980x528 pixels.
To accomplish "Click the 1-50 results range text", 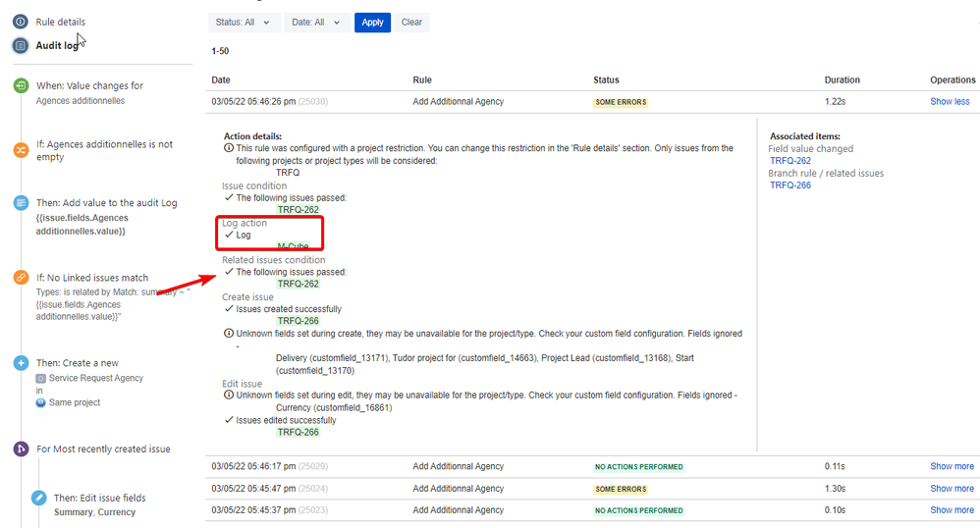I will pyautogui.click(x=220, y=51).
